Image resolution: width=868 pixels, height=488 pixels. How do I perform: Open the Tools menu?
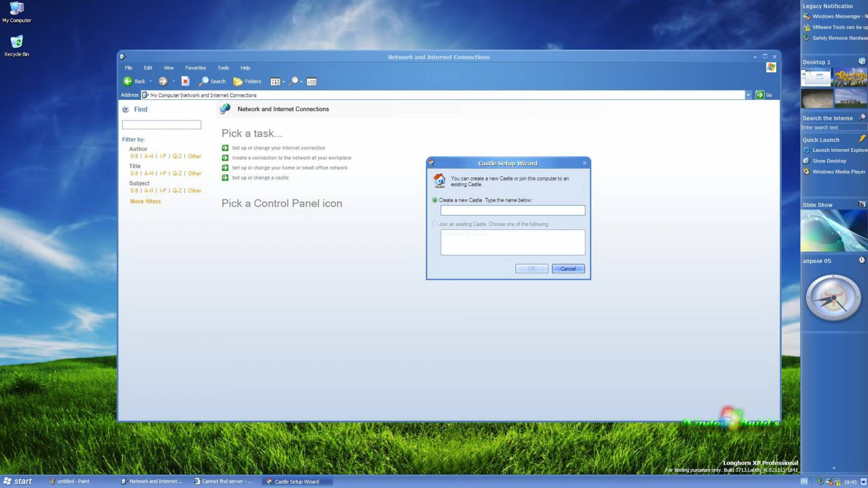click(x=224, y=68)
